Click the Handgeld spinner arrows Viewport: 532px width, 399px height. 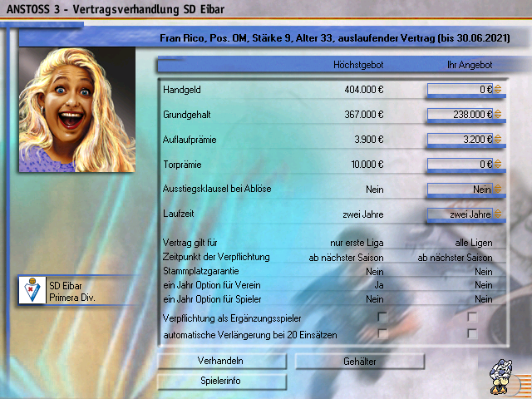coord(498,89)
